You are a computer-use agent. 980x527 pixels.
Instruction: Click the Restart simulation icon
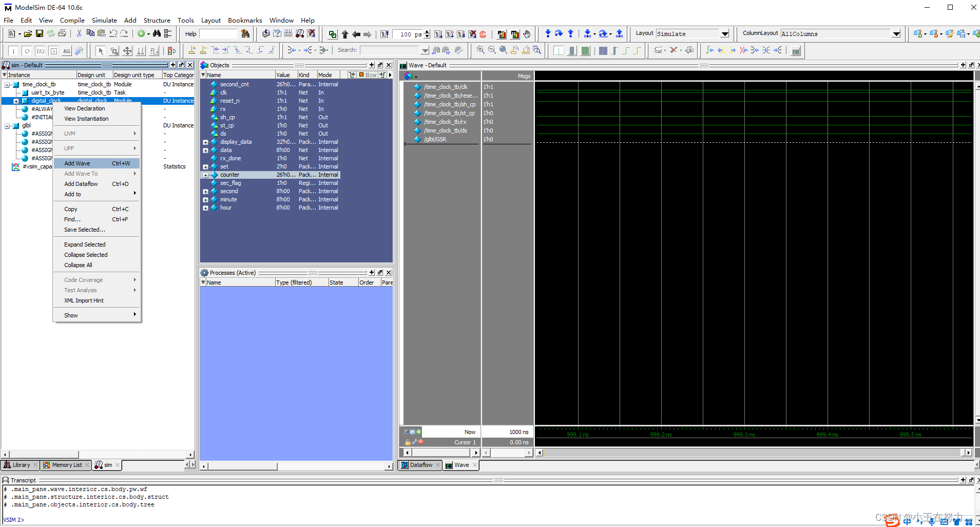tap(385, 34)
